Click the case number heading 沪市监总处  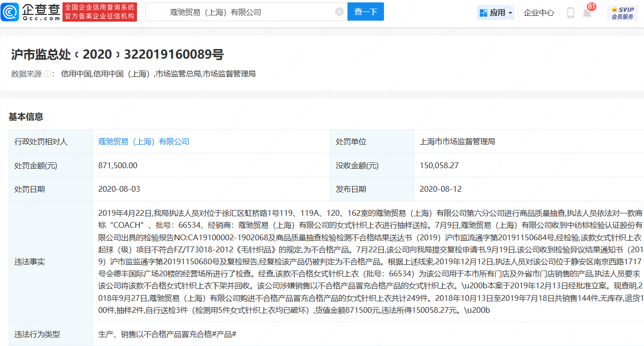[x=117, y=54]
